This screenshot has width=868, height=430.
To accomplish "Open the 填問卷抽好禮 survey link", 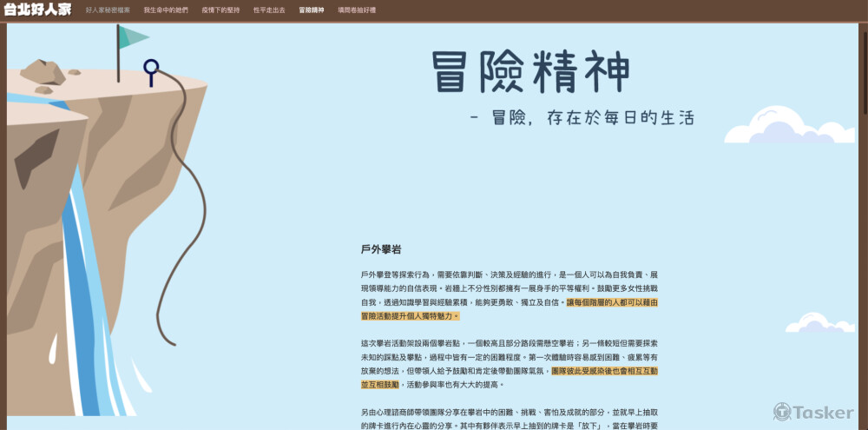I will point(357,10).
